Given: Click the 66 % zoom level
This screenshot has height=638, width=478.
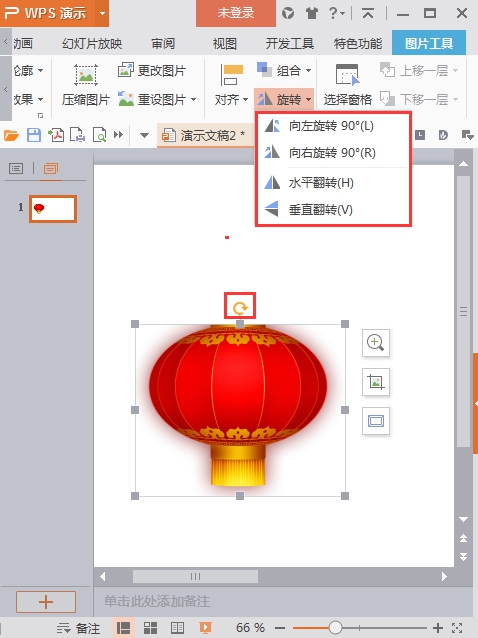Looking at the screenshot, I should [251, 628].
